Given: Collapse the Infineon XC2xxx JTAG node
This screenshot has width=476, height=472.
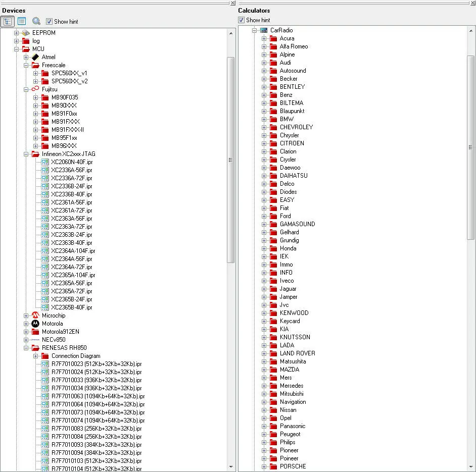Looking at the screenshot, I should [26, 154].
